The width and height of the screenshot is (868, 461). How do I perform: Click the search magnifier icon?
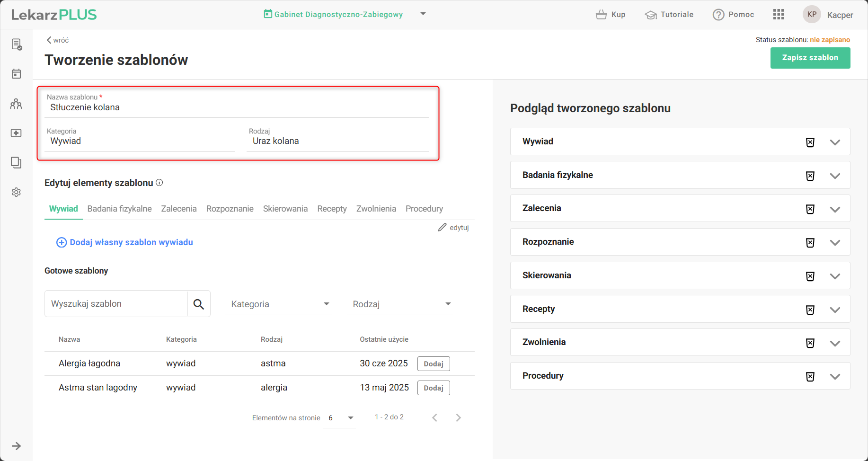[199, 304]
